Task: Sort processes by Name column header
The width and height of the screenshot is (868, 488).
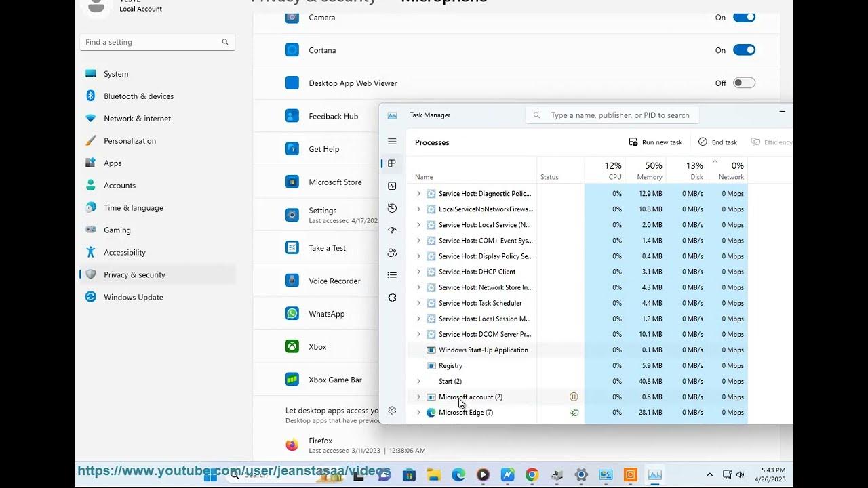Action: pos(472,170)
